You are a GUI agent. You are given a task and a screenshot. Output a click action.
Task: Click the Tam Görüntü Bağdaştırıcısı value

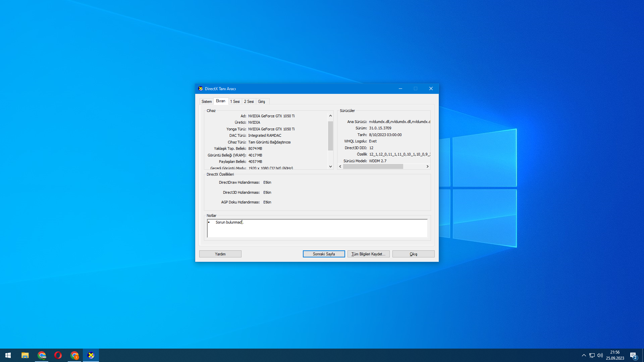click(269, 142)
